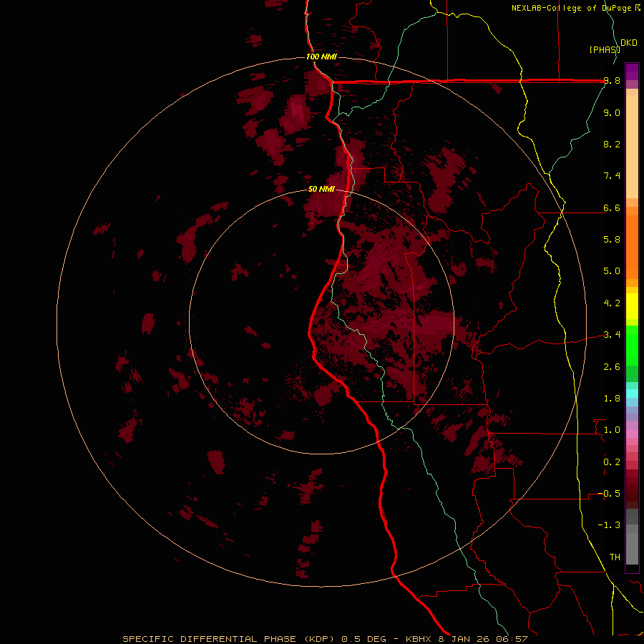Pick the cyan color bar segment
Viewport: 644px width, 644px height.
(632, 393)
